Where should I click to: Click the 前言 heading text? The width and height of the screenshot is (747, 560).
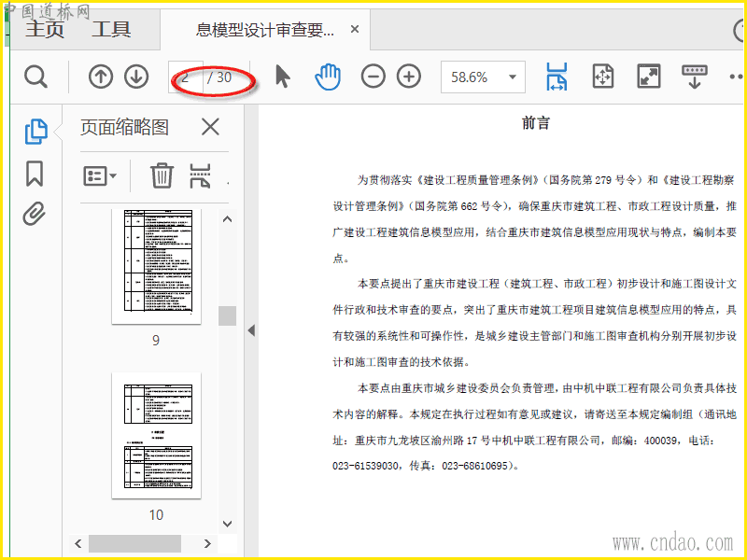pos(536,123)
